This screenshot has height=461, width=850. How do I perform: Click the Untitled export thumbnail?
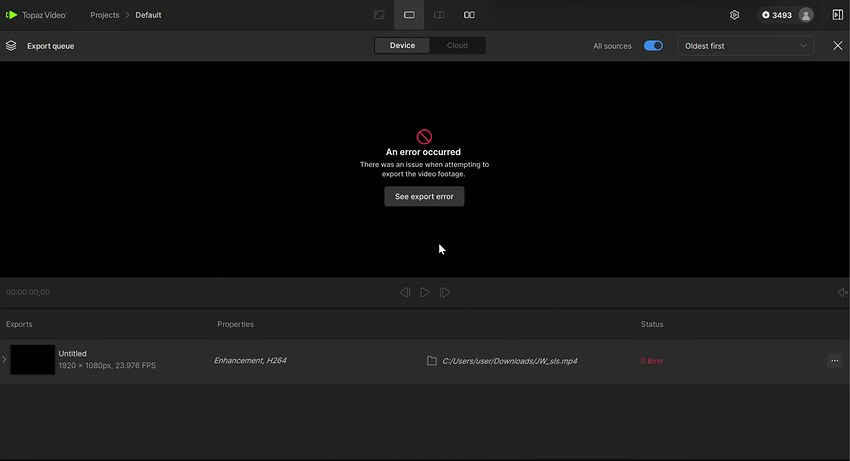pos(32,360)
